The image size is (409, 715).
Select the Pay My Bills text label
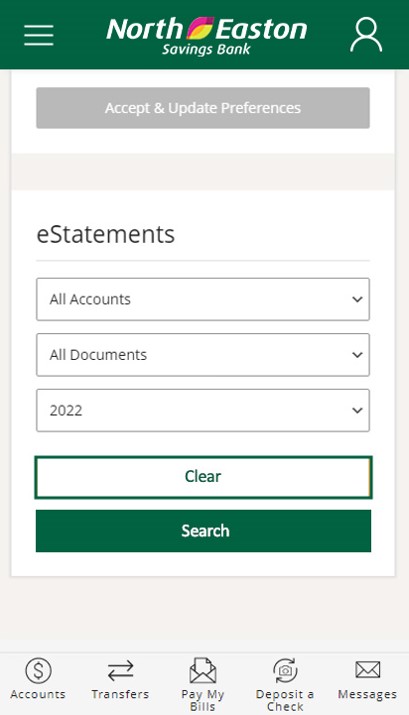pyautogui.click(x=202, y=700)
